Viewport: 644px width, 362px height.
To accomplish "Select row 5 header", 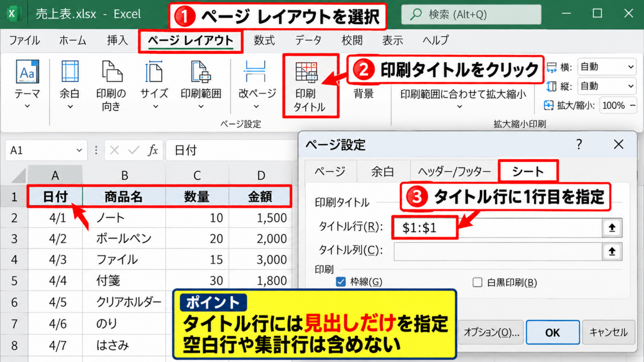I will 14,281.
